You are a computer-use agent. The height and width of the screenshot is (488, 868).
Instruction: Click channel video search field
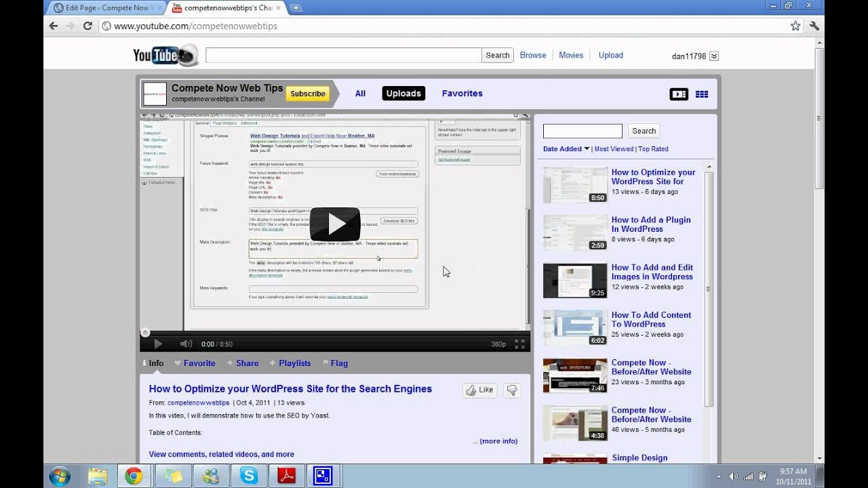(x=583, y=131)
